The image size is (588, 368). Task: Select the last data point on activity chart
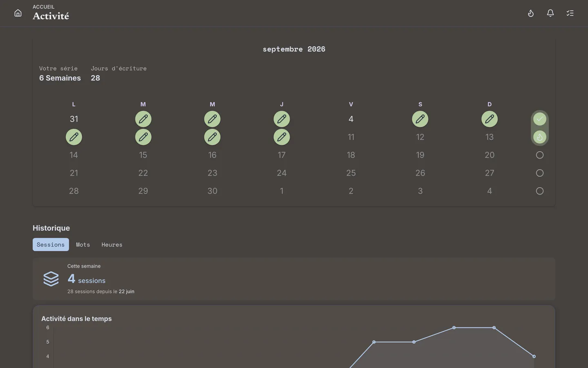[534, 357]
